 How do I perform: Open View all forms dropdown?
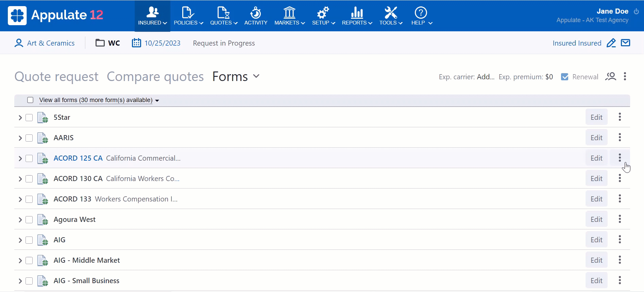point(99,100)
